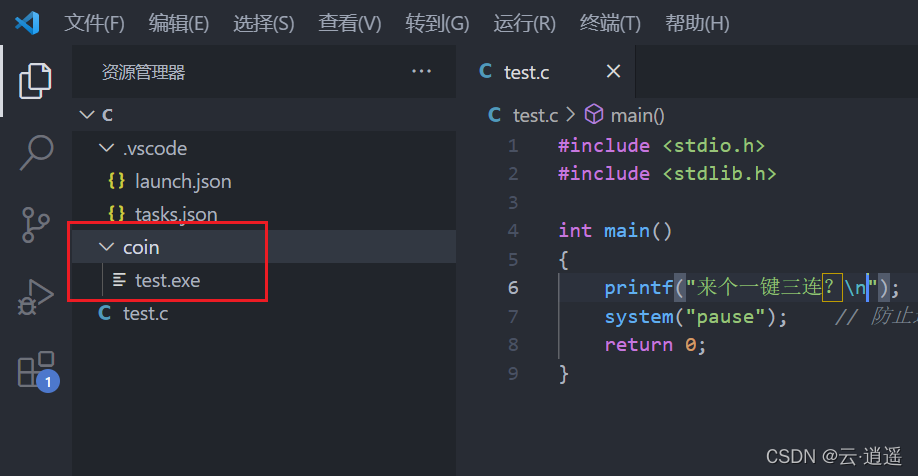Image resolution: width=918 pixels, height=476 pixels.
Task: Place cursor on #include <stdio.h> line
Action: [662, 145]
